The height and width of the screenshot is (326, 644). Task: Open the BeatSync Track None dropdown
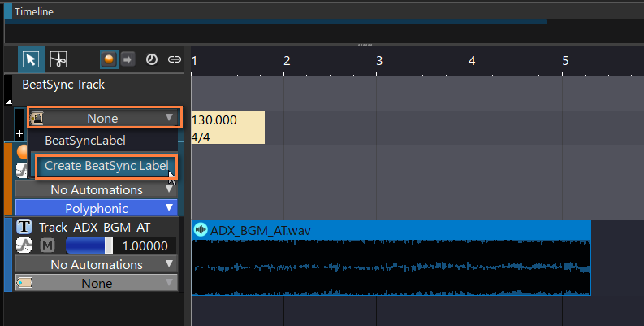103,118
